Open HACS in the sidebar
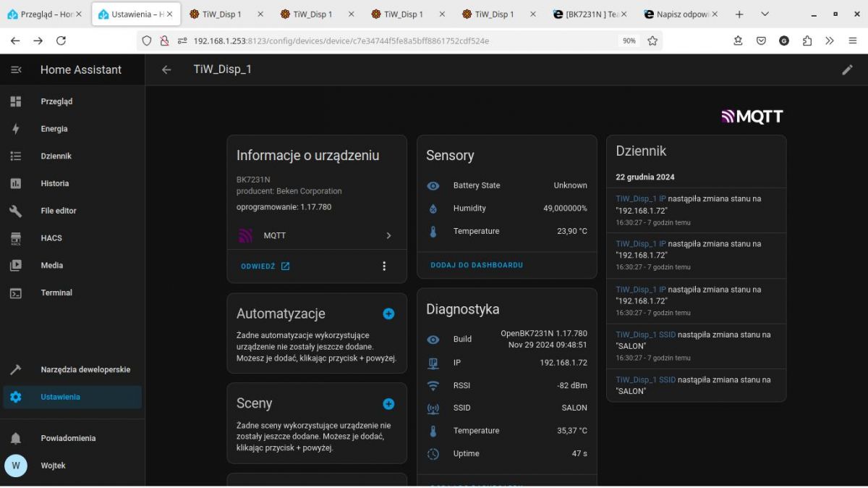The width and height of the screenshot is (868, 488). click(72, 238)
